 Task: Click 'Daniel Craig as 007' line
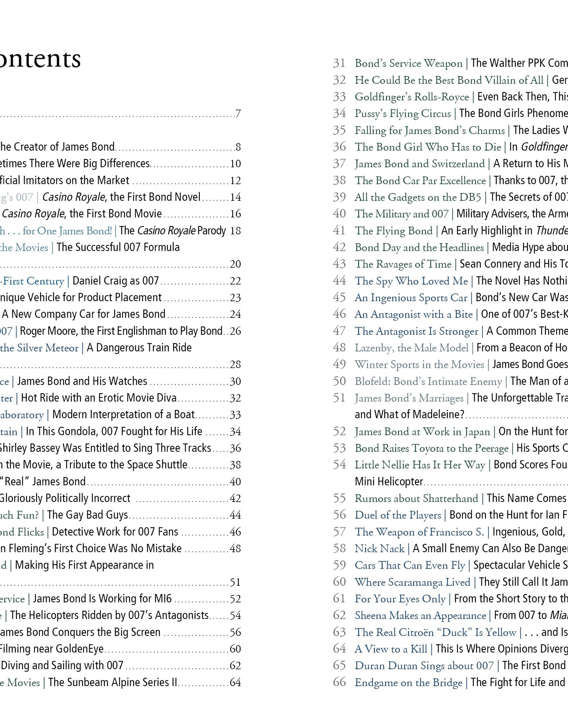coord(115,281)
